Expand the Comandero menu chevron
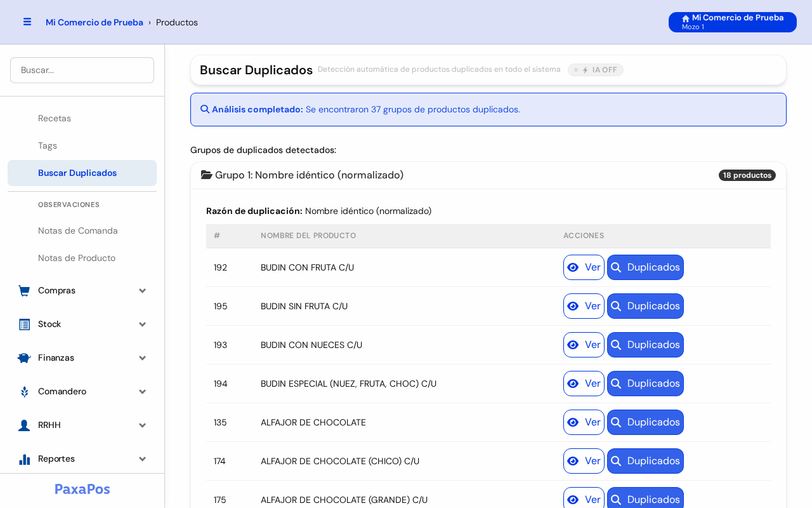Image resolution: width=812 pixels, height=508 pixels. [143, 392]
